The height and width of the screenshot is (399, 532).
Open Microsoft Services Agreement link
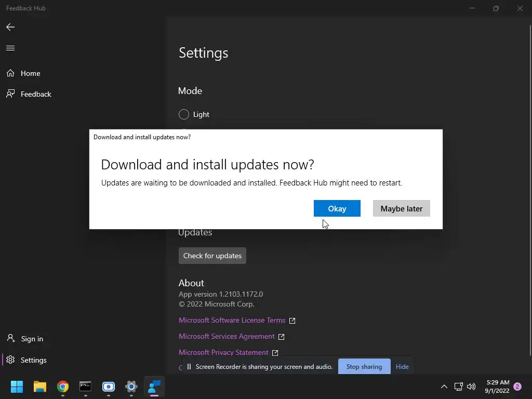(x=227, y=336)
